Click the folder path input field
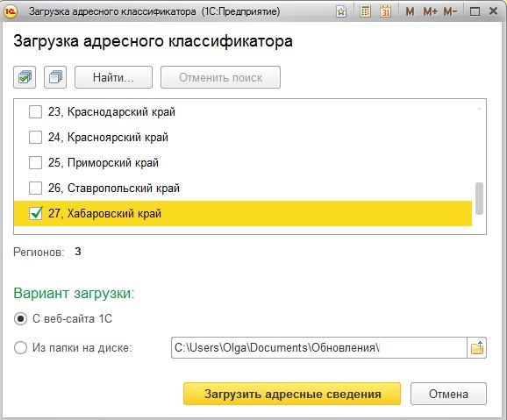507x420 pixels. (319, 348)
